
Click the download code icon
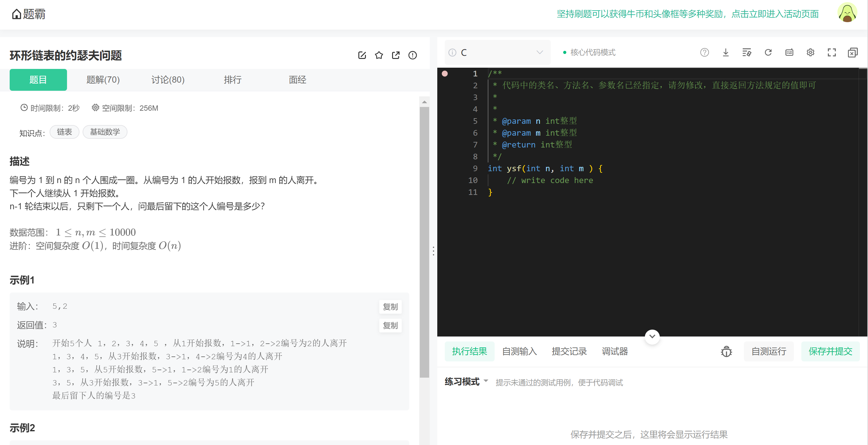(x=726, y=52)
